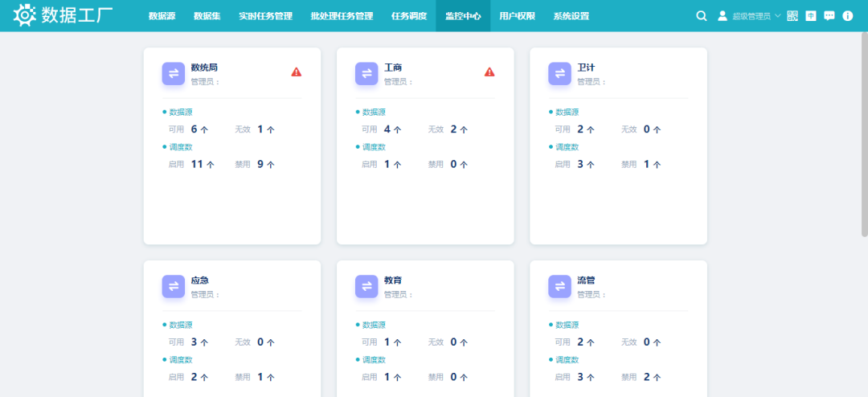Click the 流管 card title
Viewport: 868px width, 397px height.
click(586, 280)
